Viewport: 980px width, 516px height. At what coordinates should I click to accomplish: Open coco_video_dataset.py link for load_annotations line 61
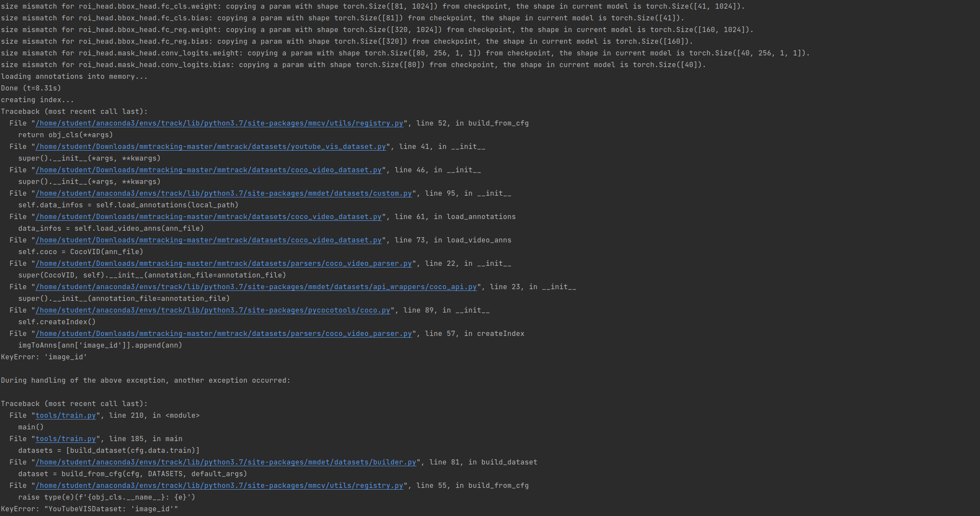[208, 217]
